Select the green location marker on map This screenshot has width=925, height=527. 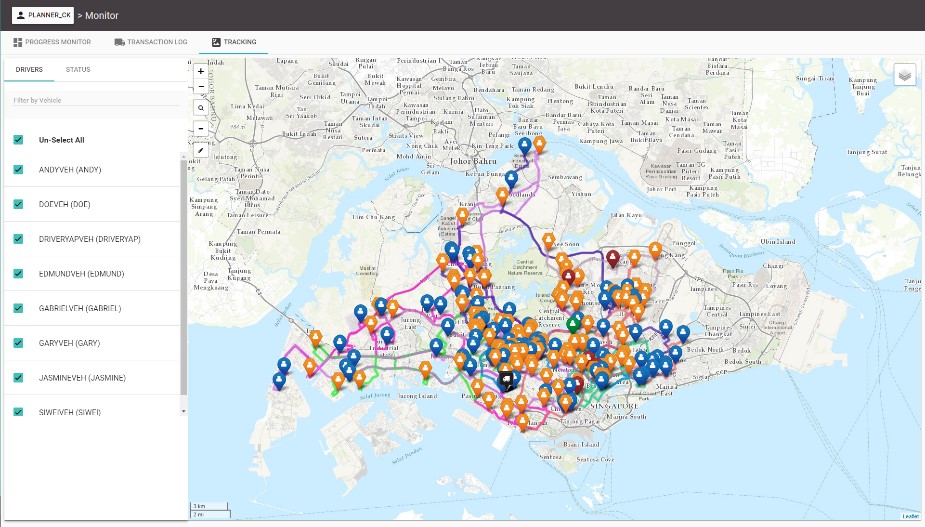coord(573,323)
